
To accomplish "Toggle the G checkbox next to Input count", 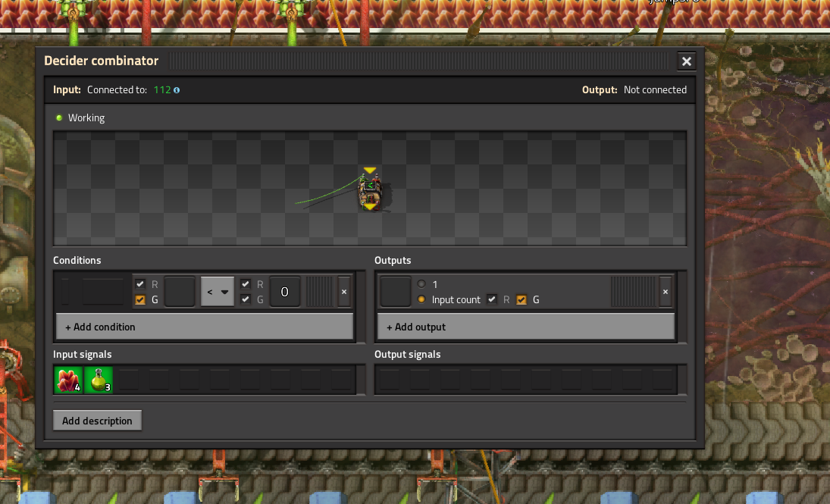I will pyautogui.click(x=522, y=299).
